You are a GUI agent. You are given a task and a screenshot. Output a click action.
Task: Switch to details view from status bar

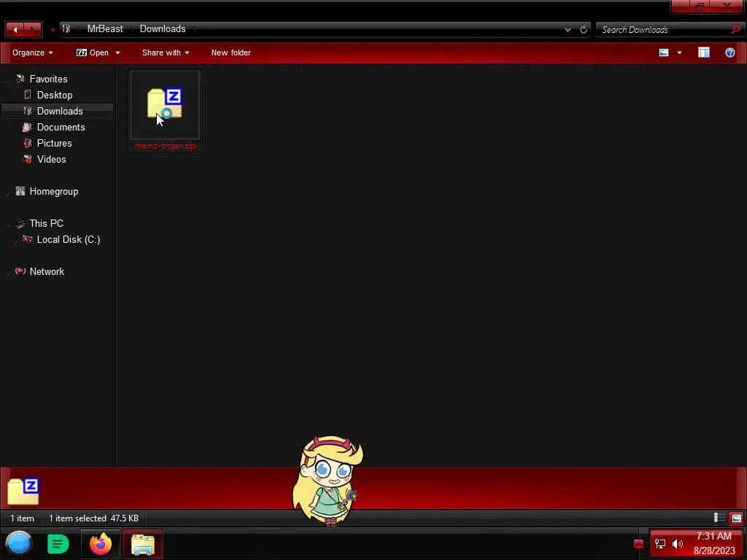719,518
